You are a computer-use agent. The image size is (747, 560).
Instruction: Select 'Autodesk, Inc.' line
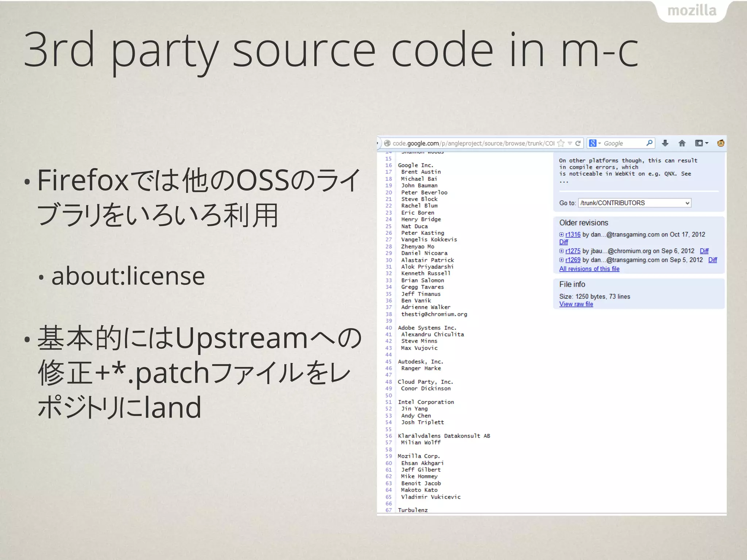[x=421, y=362]
